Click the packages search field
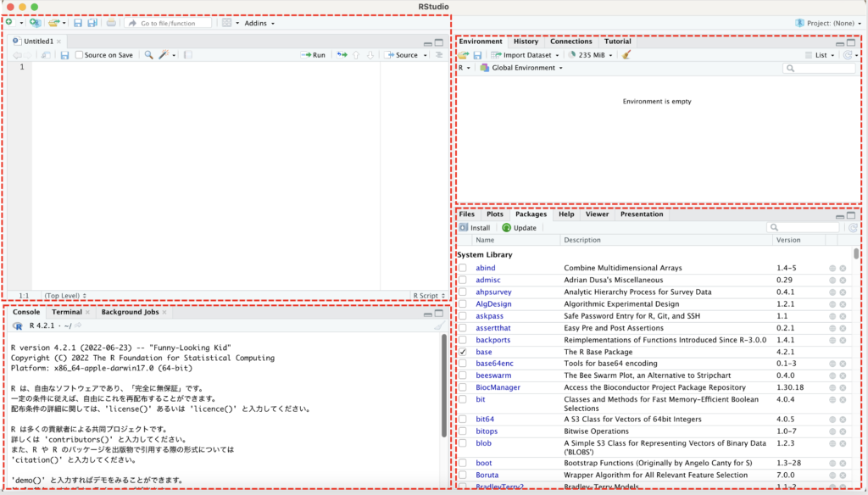The width and height of the screenshot is (868, 495). pos(807,228)
